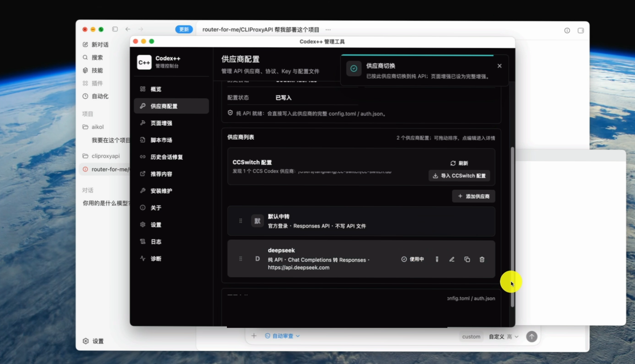Click the send arrow button
Image resolution: width=635 pixels, height=364 pixels.
pos(532,337)
